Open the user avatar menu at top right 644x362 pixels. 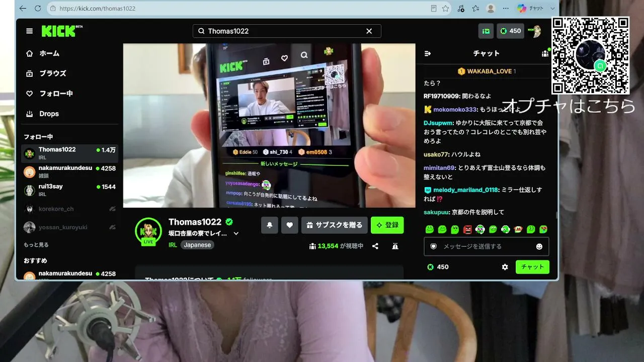pyautogui.click(x=535, y=31)
